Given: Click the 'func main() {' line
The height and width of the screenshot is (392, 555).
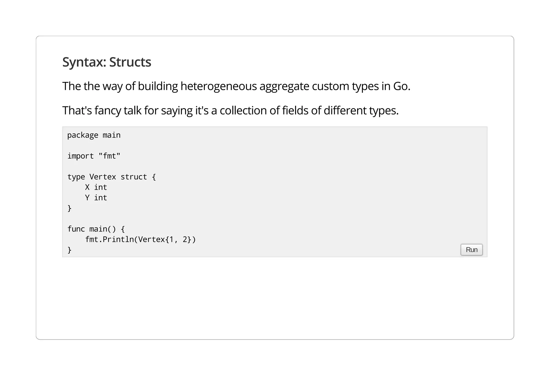Looking at the screenshot, I should pos(96,229).
